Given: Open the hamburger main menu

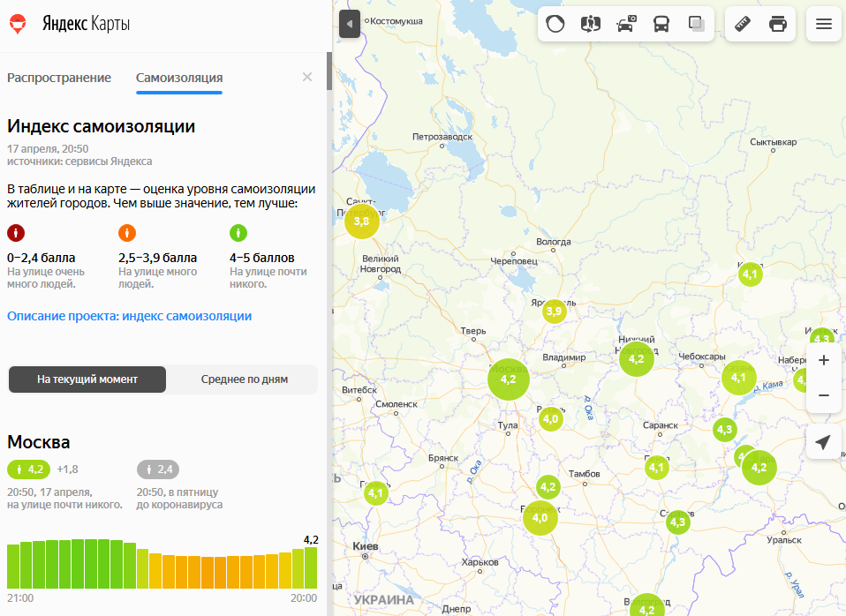Looking at the screenshot, I should pyautogui.click(x=823, y=24).
